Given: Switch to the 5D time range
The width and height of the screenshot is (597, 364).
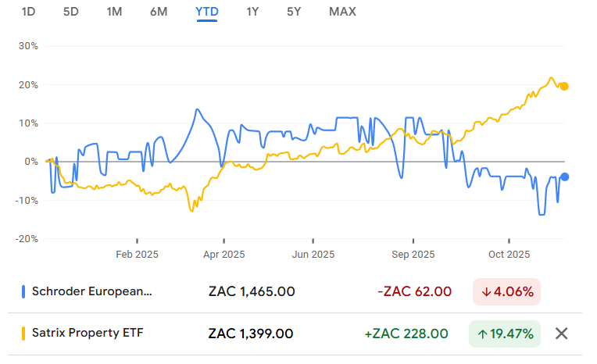Looking at the screenshot, I should click(x=71, y=12).
